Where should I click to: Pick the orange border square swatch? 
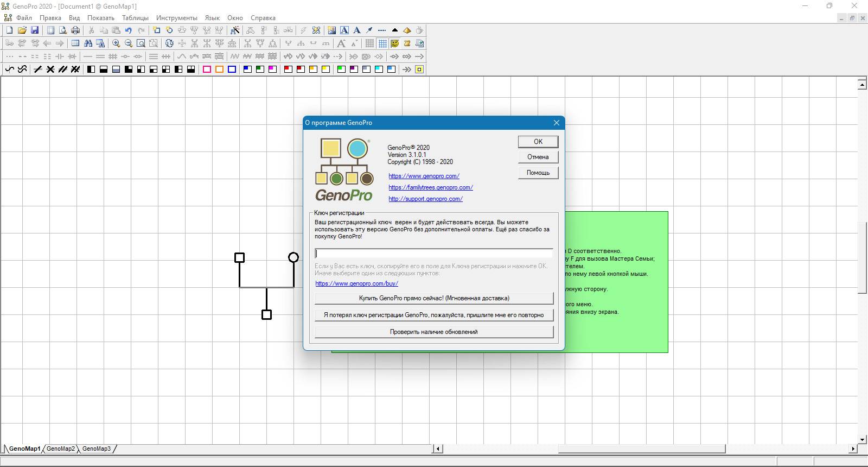[219, 70]
